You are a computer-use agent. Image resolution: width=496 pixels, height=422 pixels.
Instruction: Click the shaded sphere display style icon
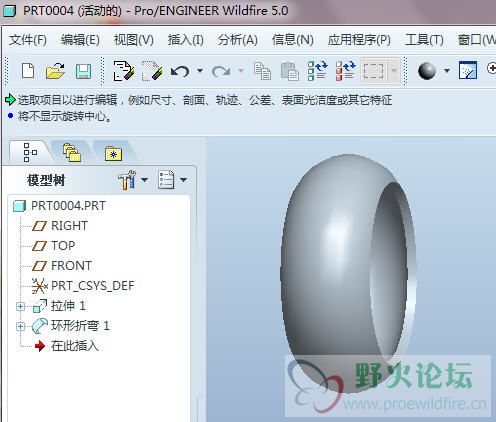427,71
